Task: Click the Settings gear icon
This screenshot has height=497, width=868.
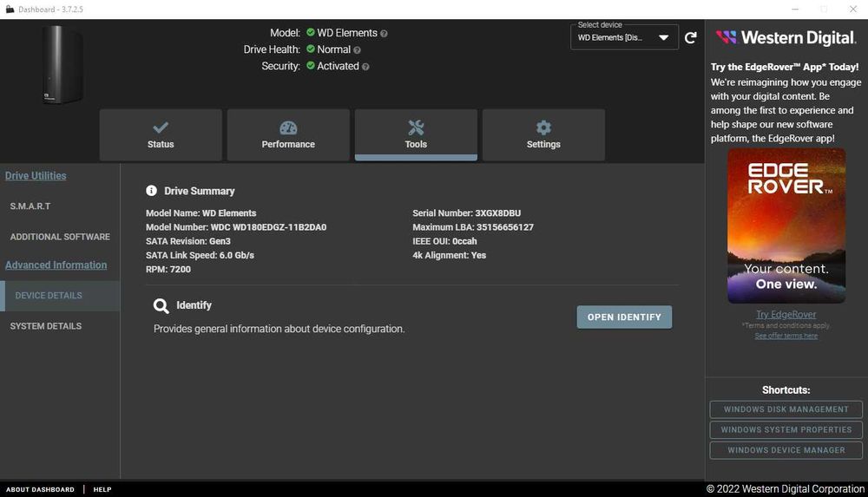Action: tap(543, 128)
